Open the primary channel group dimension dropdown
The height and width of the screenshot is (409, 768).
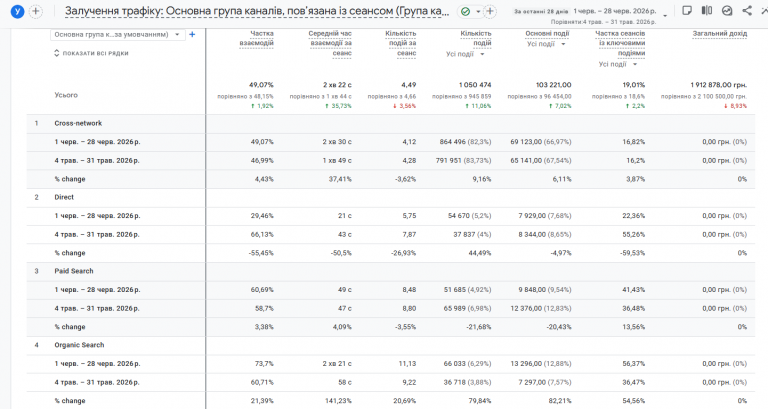pyautogui.click(x=118, y=34)
